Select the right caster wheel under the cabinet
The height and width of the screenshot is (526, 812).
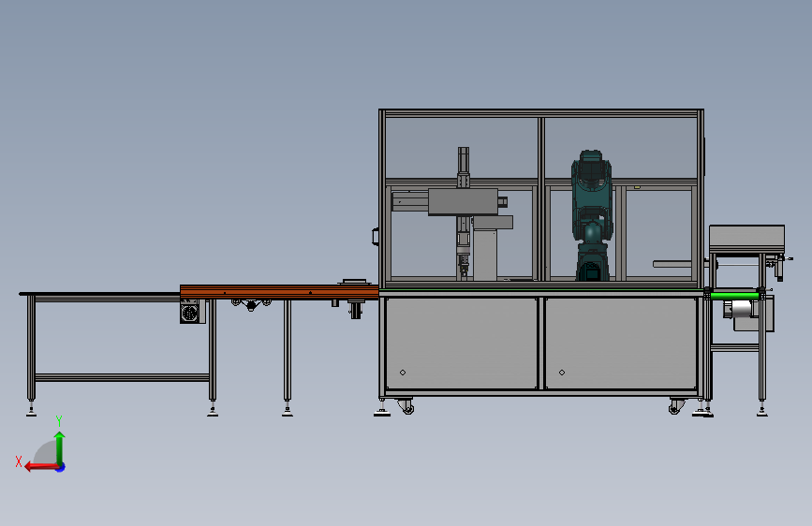(676, 407)
